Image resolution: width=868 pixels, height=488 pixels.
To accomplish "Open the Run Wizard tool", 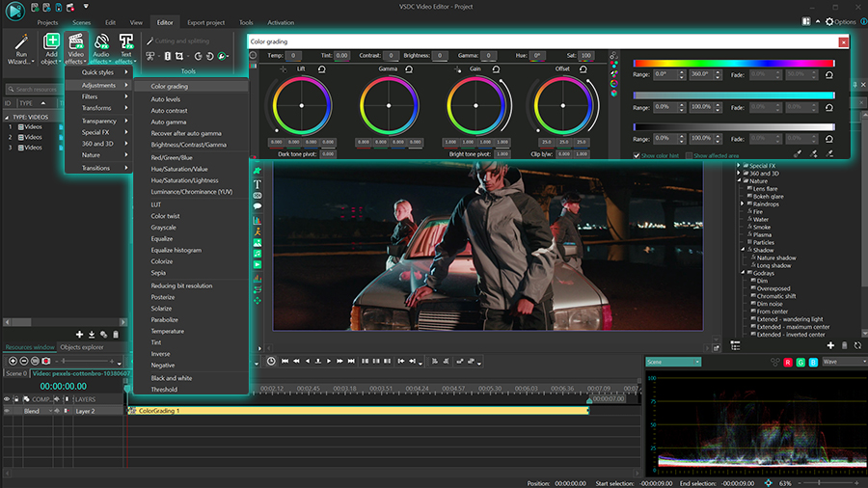I will click(20, 48).
